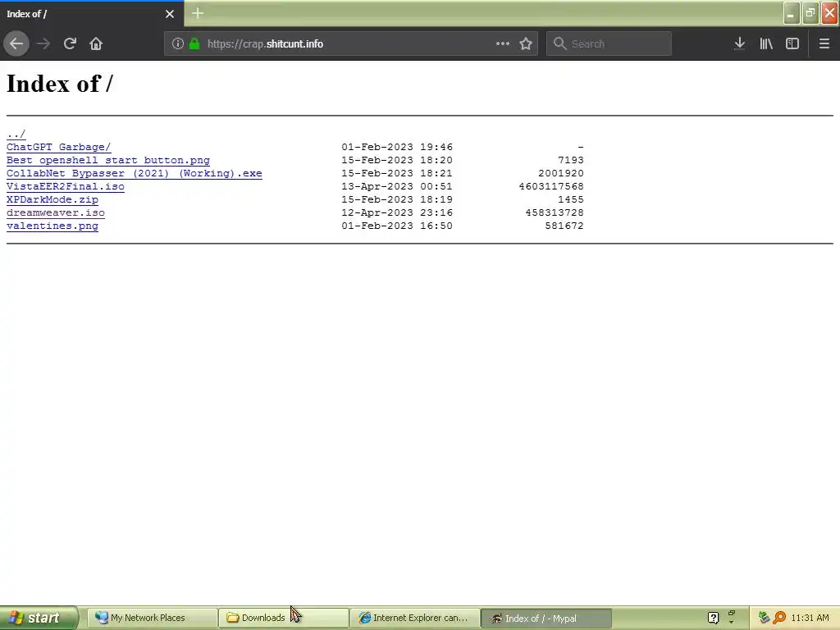Bookmark this page with the star
840x630 pixels.
pyautogui.click(x=526, y=44)
